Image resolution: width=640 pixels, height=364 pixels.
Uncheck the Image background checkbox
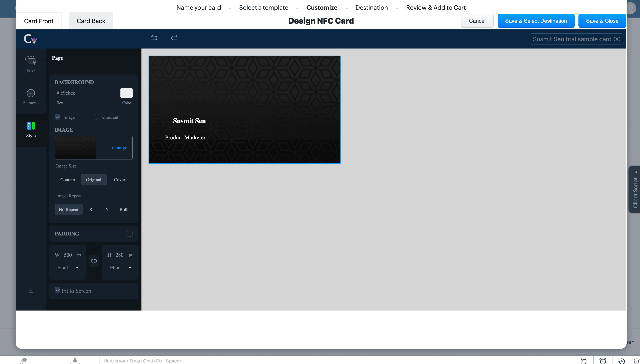(x=58, y=117)
